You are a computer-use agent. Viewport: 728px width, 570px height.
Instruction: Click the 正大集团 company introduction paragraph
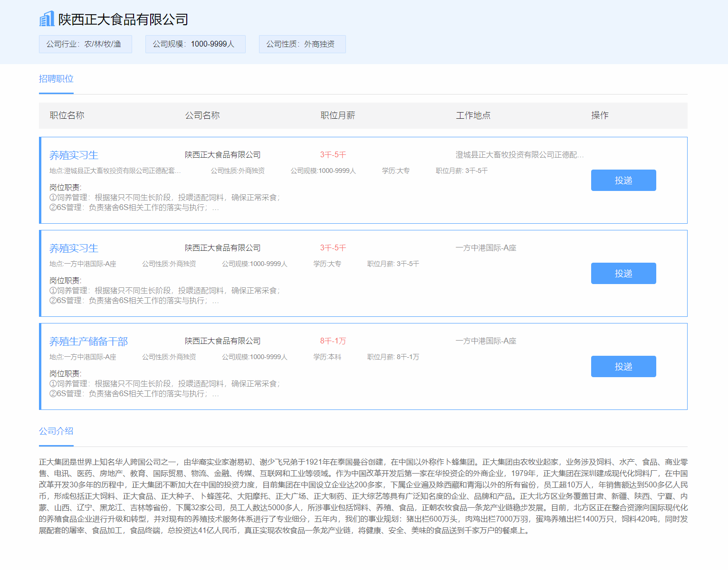[x=363, y=496]
